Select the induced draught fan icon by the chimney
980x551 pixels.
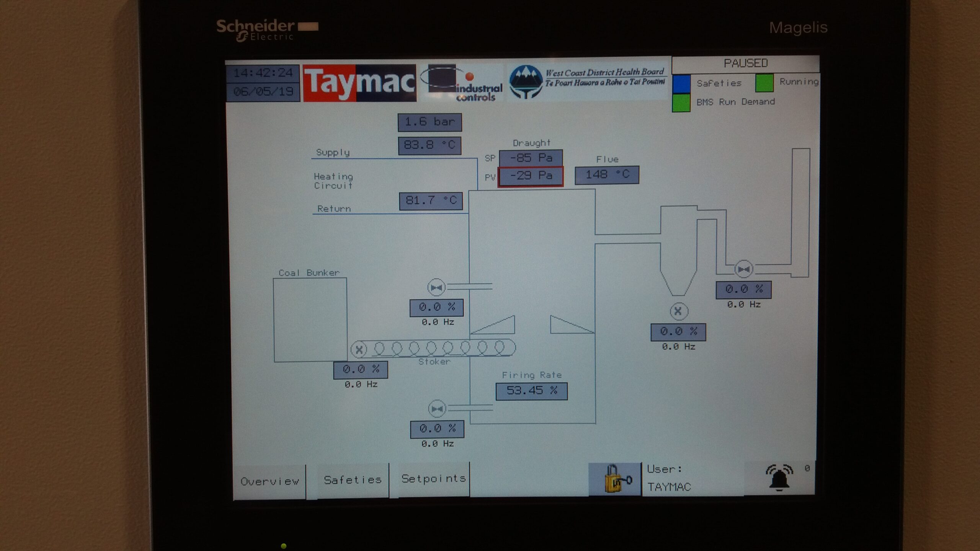pyautogui.click(x=743, y=269)
